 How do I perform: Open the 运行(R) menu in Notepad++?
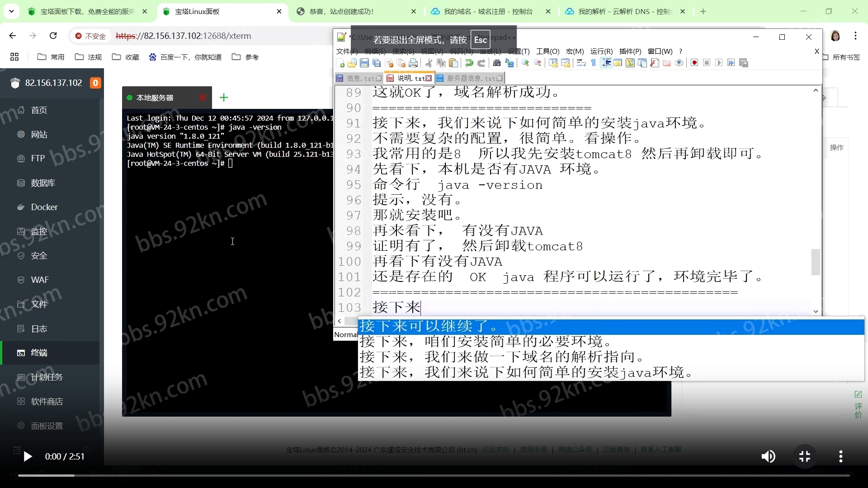coord(601,52)
